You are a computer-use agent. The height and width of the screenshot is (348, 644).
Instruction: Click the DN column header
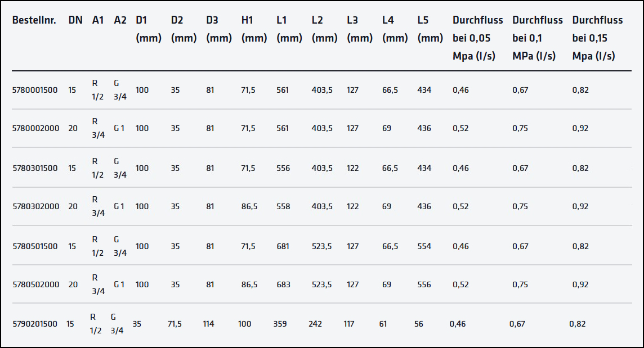coord(75,20)
